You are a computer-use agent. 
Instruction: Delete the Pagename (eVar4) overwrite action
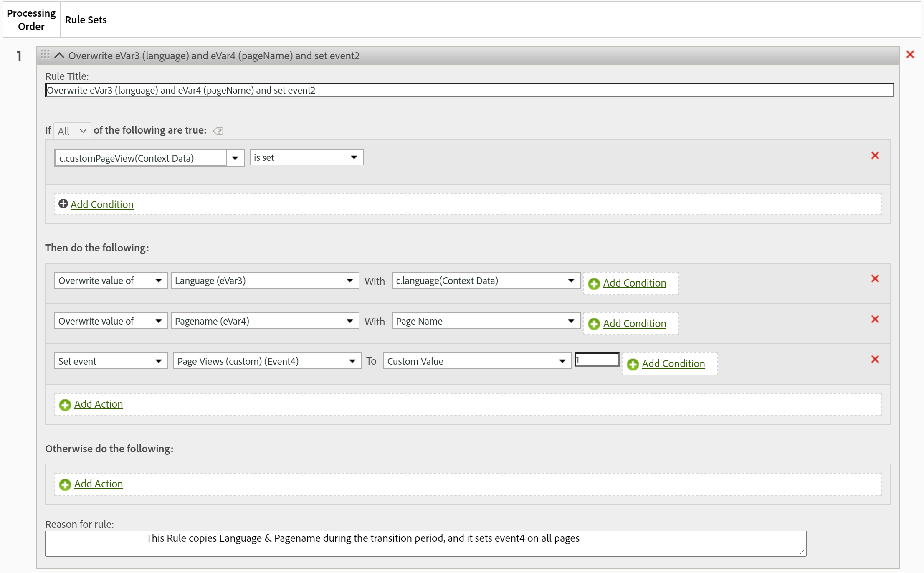click(875, 319)
